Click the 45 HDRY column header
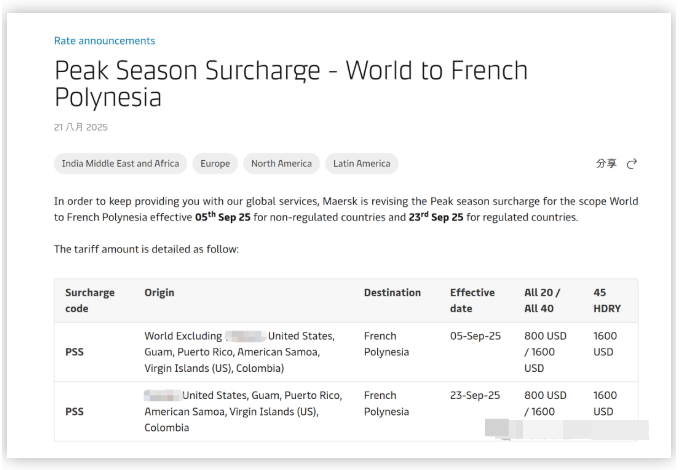 (607, 300)
